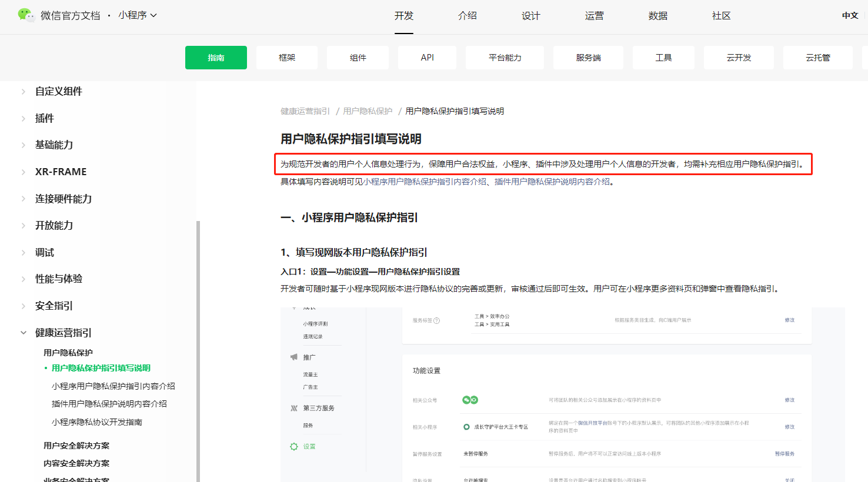Screen dimensions: 868x482
Task: Open the 设计 top navigation tab
Action: [x=530, y=16]
